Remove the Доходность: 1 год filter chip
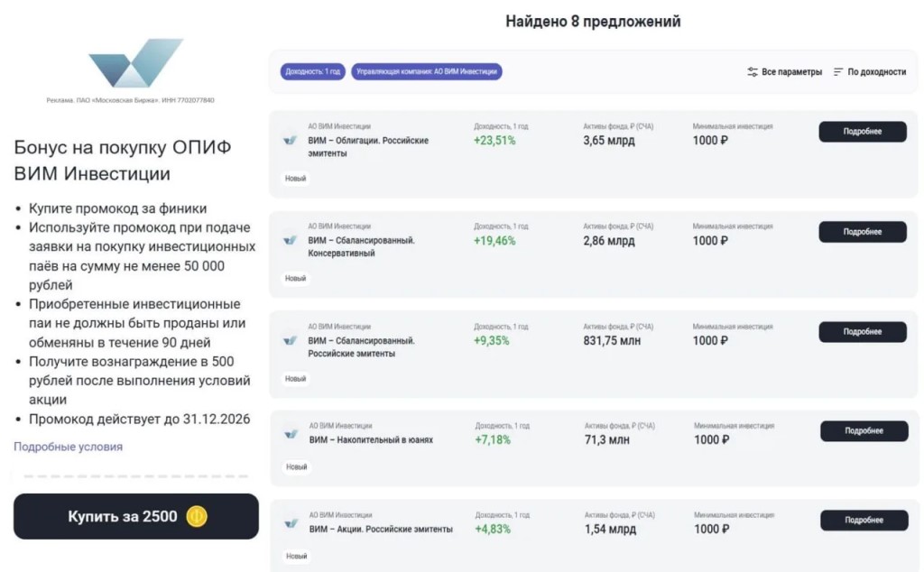The width and height of the screenshot is (924, 572). [x=312, y=71]
